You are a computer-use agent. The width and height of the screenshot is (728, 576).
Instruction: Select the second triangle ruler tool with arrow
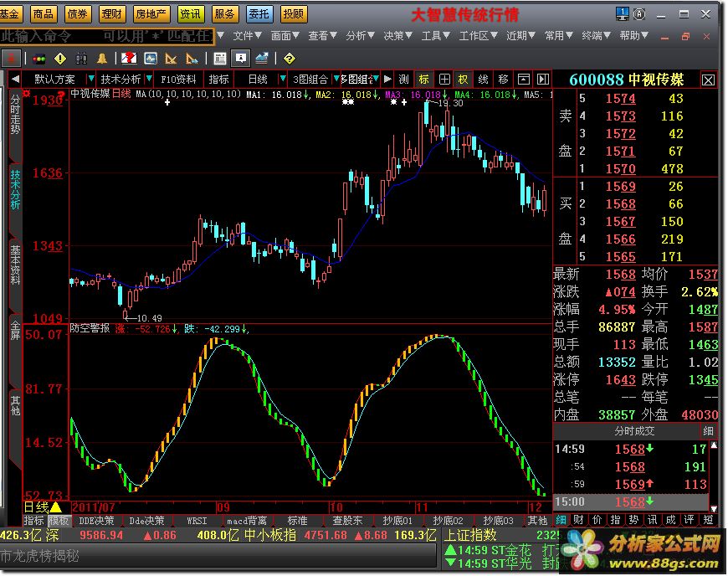[x=192, y=59]
